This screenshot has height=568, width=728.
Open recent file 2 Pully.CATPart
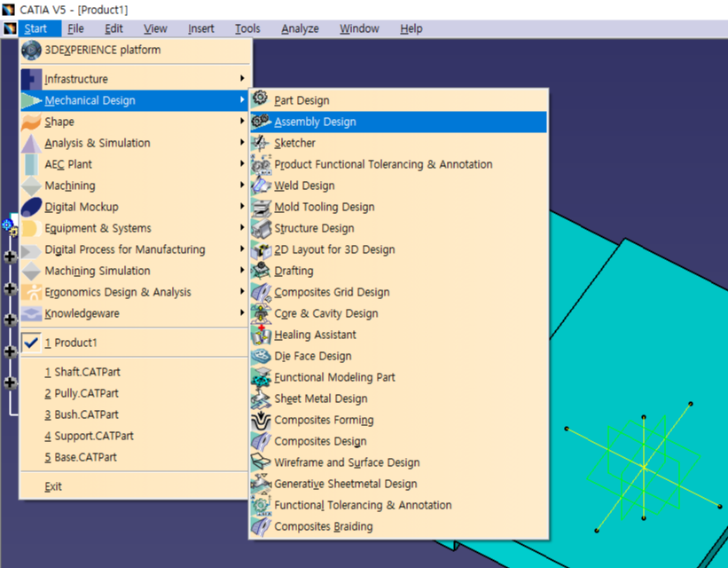pyautogui.click(x=135, y=393)
